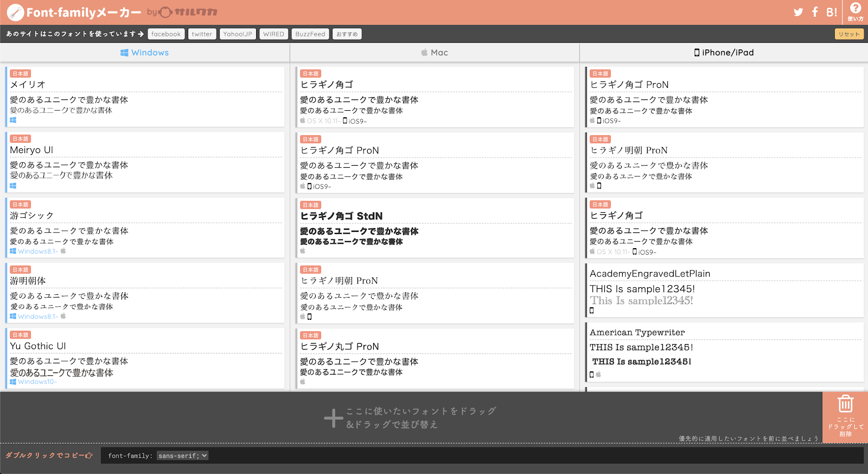Click the Hatena B! bookmark icon
Screen dimensions: 868x474
832,12
